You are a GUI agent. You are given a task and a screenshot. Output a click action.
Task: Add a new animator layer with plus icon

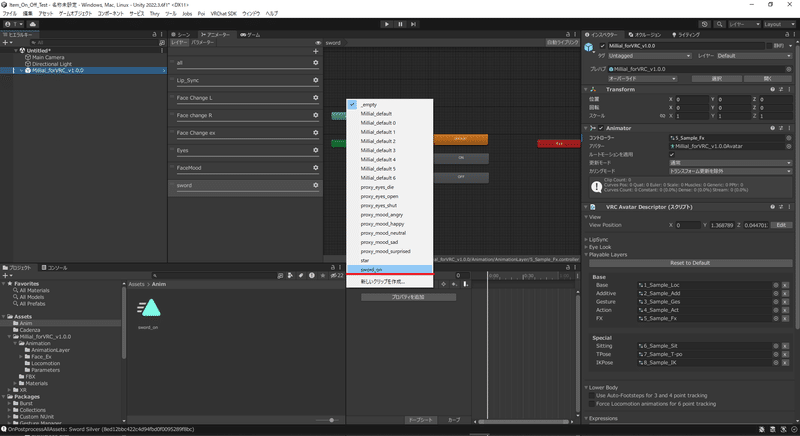tap(315, 51)
